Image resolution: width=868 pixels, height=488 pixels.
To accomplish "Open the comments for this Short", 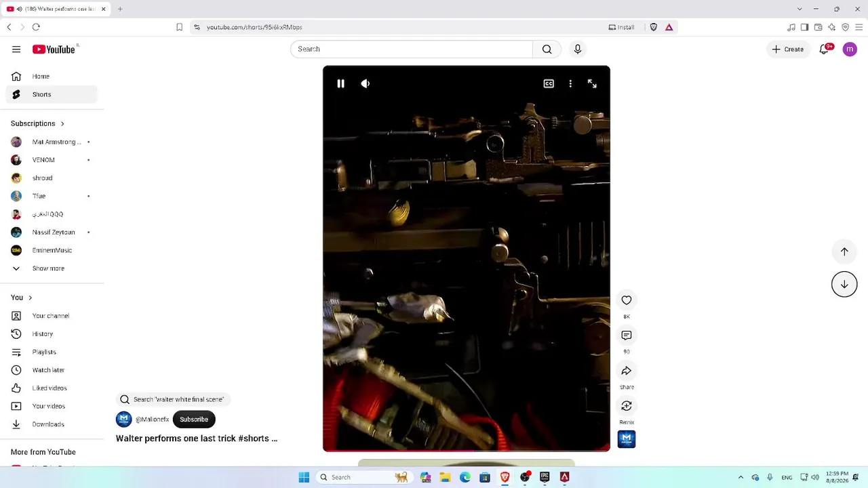I will pyautogui.click(x=627, y=335).
